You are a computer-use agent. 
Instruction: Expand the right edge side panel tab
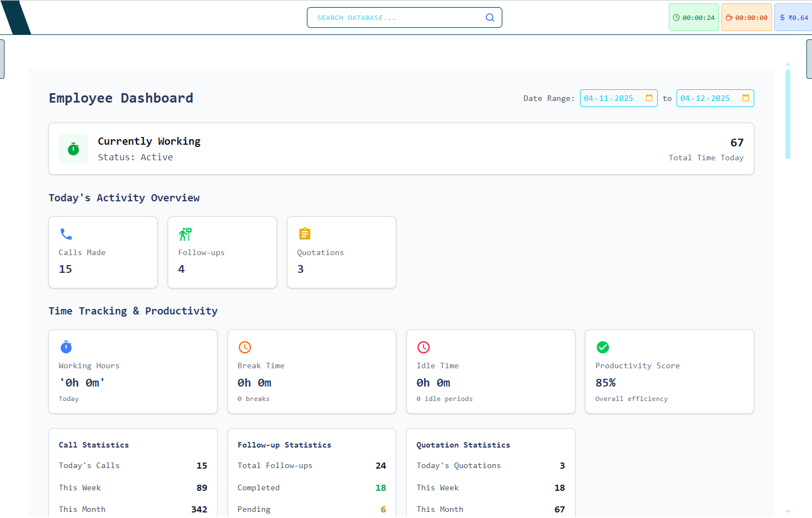coord(809,59)
